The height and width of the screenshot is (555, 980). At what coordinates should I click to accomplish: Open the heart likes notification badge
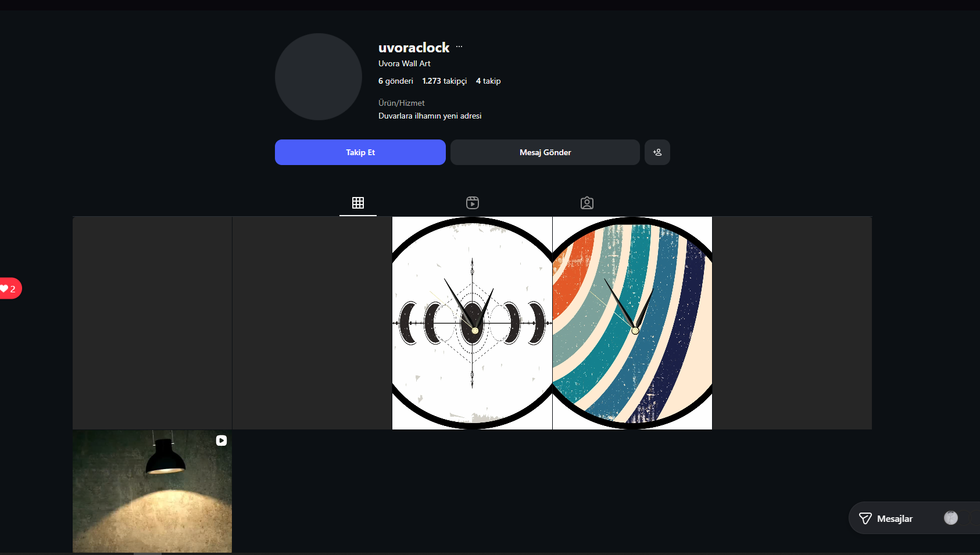click(10, 288)
